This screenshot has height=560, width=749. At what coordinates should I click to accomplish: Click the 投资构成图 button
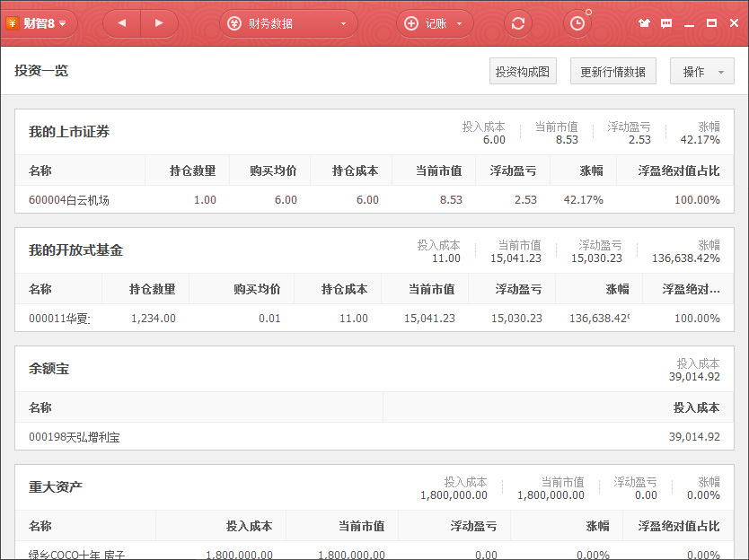522,72
